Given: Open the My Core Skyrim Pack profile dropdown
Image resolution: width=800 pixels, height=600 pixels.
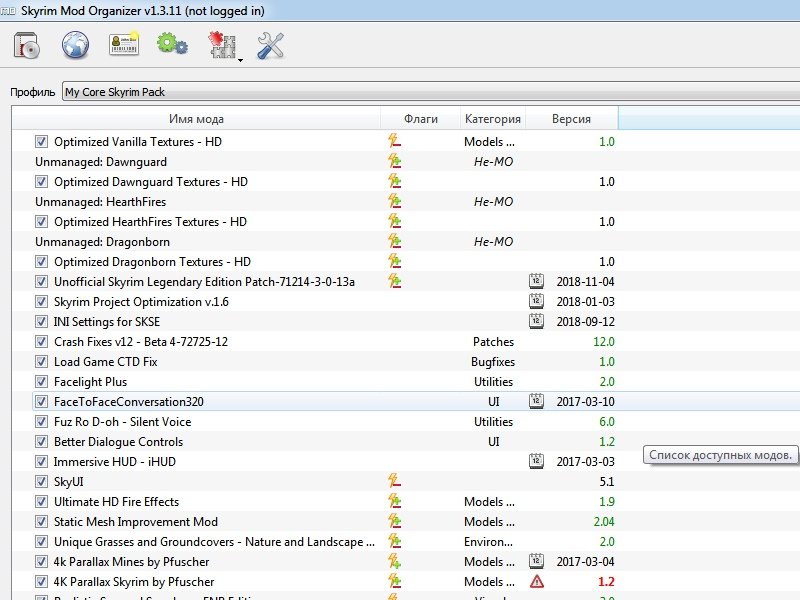Looking at the screenshot, I should [x=430, y=92].
